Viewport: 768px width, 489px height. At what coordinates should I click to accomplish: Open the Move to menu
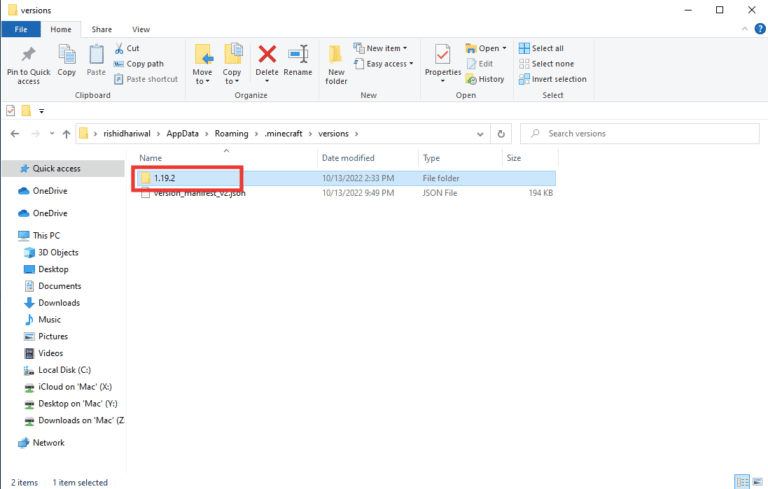pos(203,64)
